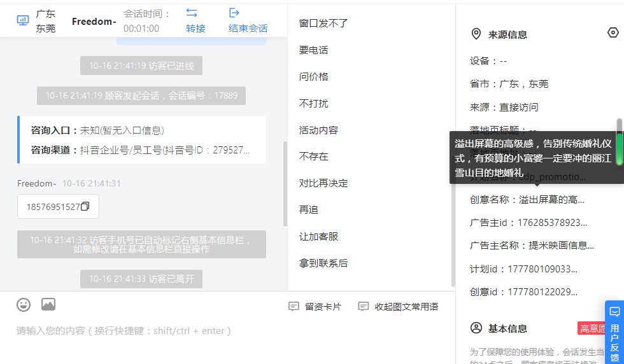Viewport: 624px width, 364px height.
Task: Open the 用户反馈 feedback chat icon
Action: click(x=614, y=311)
